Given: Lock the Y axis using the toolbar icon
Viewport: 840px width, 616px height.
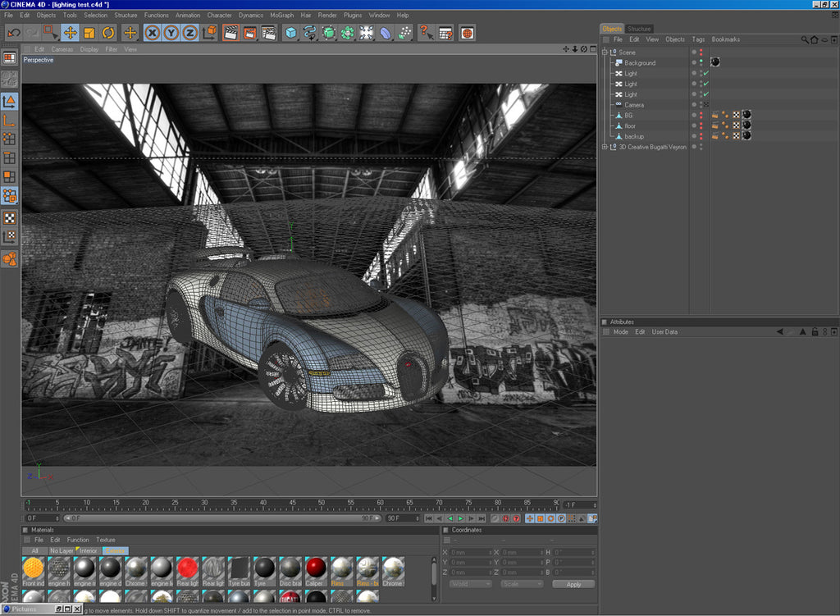Looking at the screenshot, I should 170,33.
